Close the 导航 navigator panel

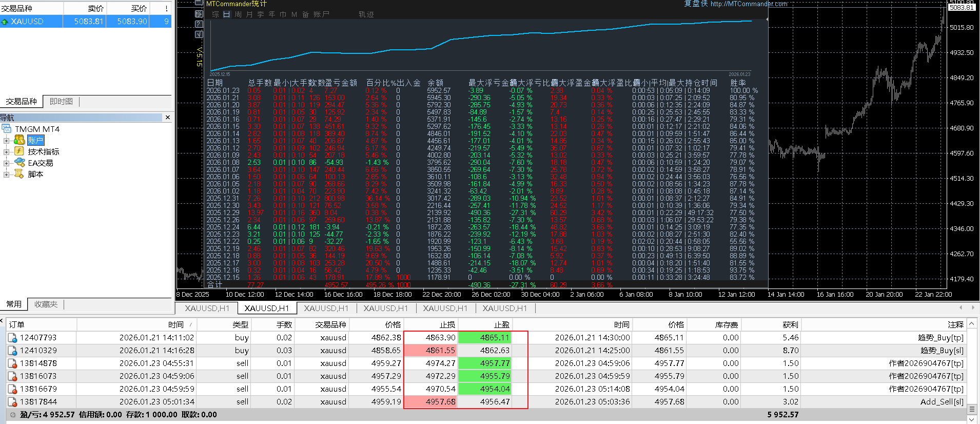pos(167,118)
